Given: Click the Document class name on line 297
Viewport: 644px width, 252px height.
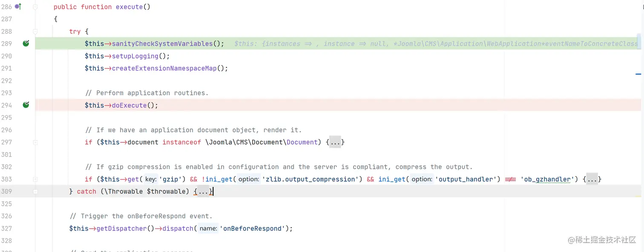Looking at the screenshot, I should pyautogui.click(x=302, y=142).
